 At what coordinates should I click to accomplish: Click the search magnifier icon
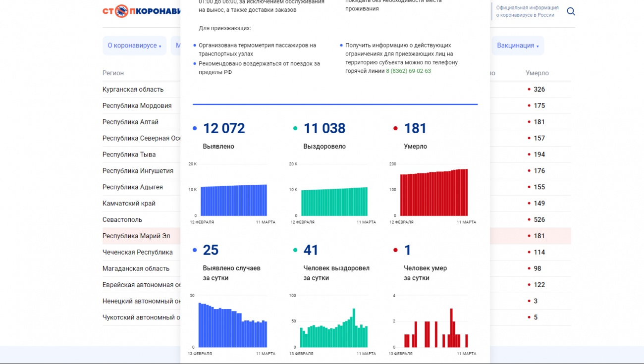click(x=571, y=11)
